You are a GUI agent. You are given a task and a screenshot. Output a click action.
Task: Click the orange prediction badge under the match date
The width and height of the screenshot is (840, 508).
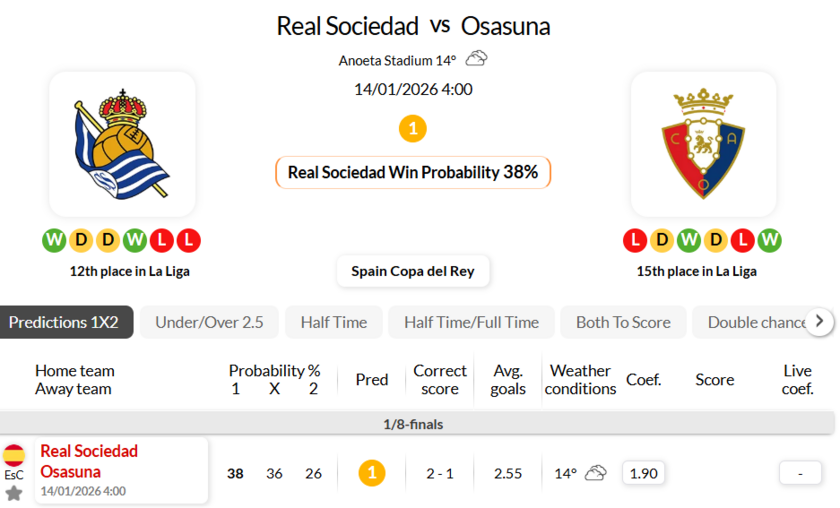click(412, 128)
